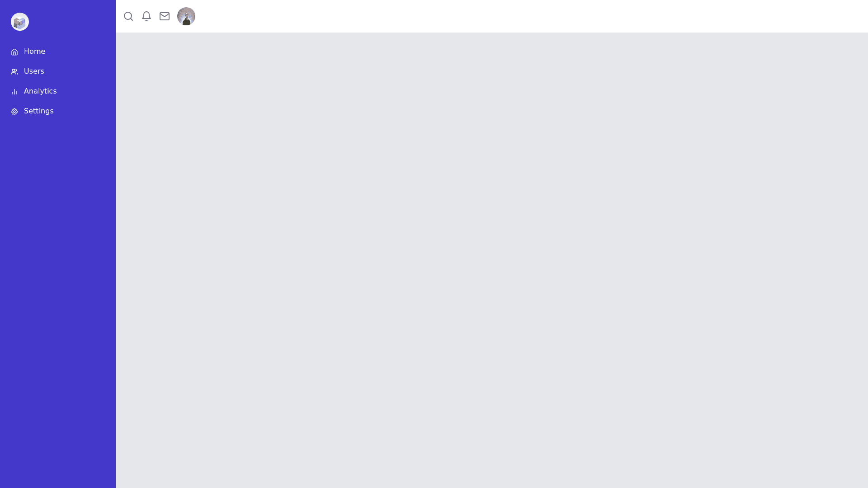This screenshot has height=488, width=868.
Task: Open the Analytics text label
Action: click(x=40, y=91)
